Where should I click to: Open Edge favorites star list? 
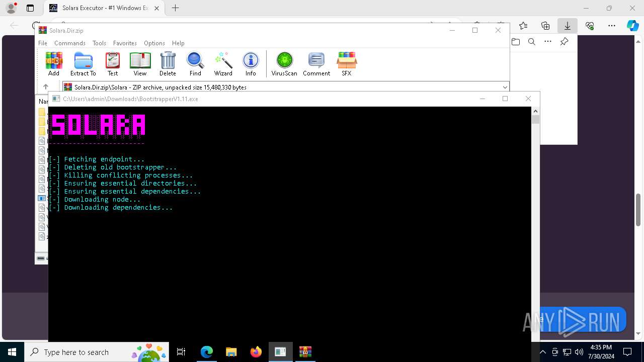[x=523, y=26]
